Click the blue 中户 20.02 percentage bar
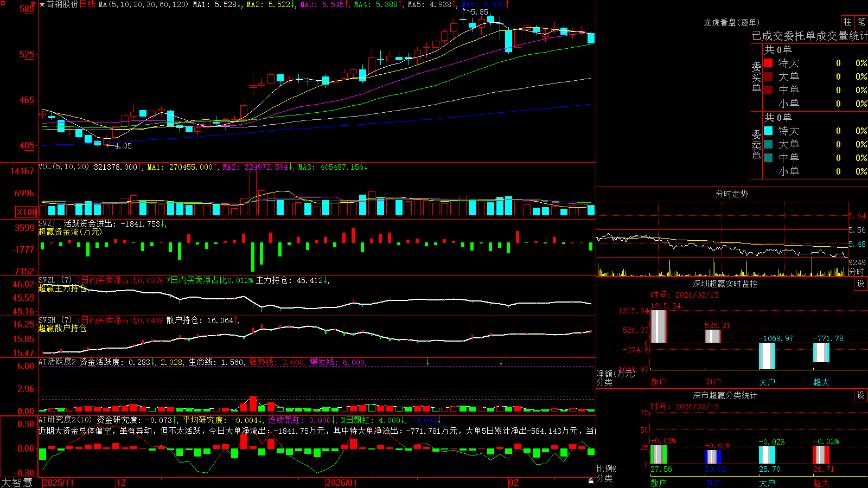The width and height of the screenshot is (868, 488). [712, 457]
